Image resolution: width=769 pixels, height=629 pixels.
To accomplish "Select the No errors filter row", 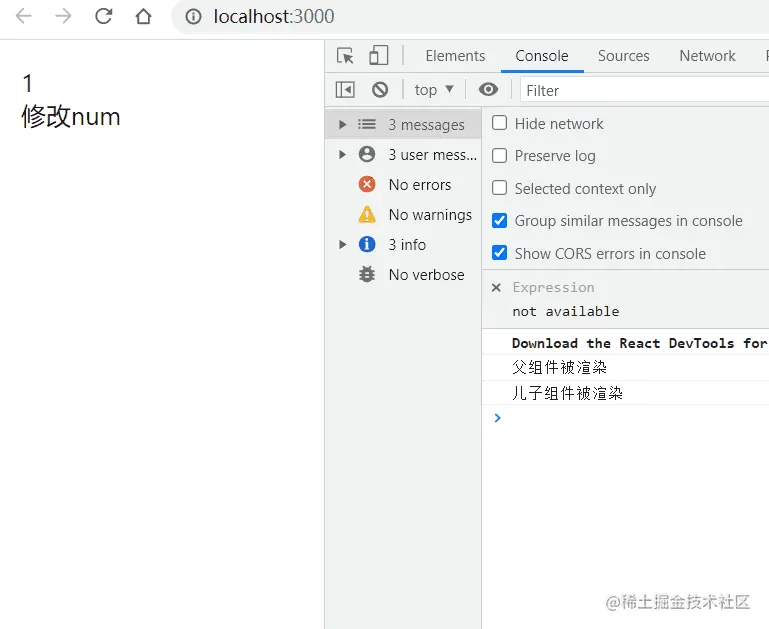I will click(403, 184).
